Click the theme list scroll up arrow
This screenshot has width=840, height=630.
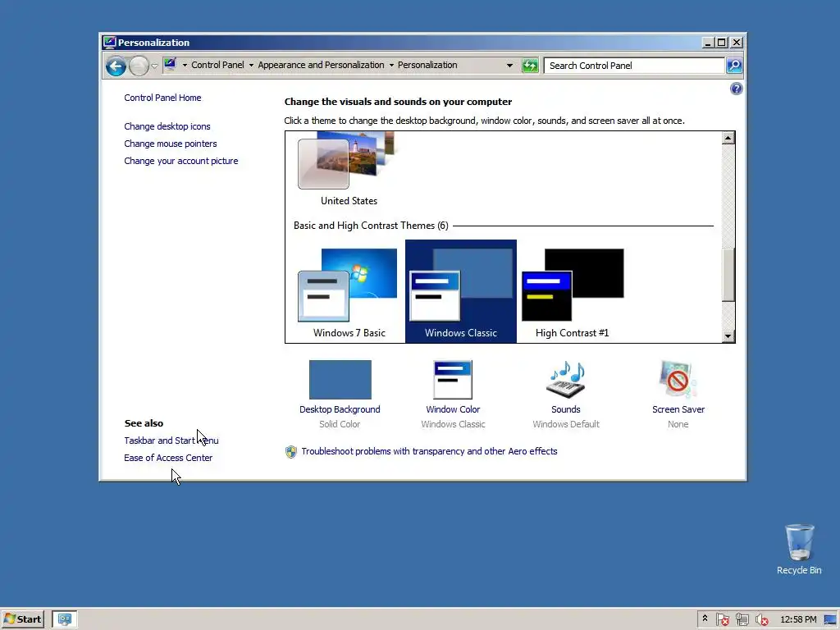728,138
